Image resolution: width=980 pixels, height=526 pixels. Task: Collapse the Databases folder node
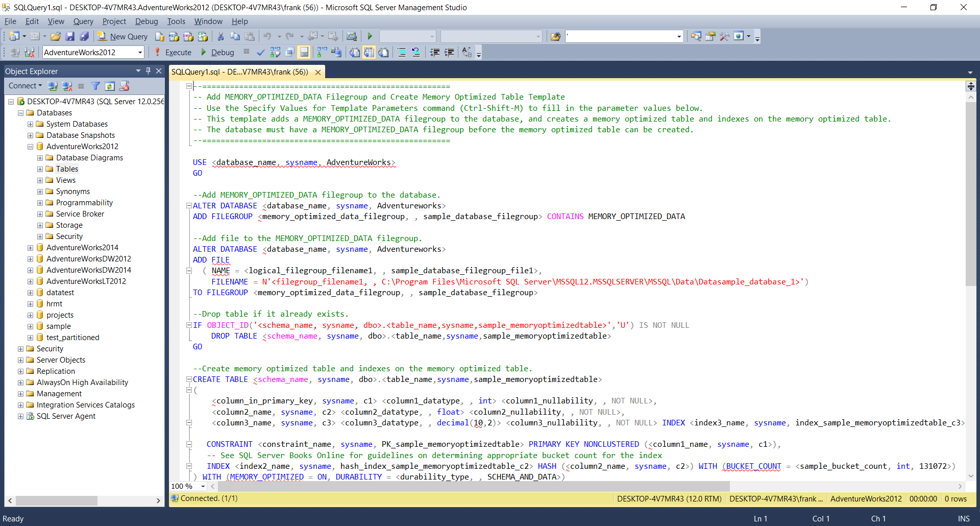pos(20,113)
